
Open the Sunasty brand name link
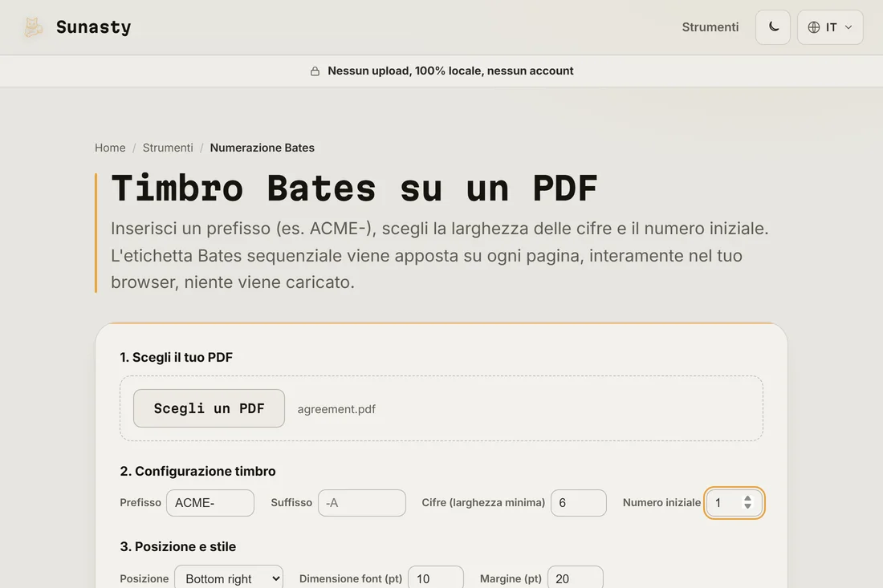(93, 27)
